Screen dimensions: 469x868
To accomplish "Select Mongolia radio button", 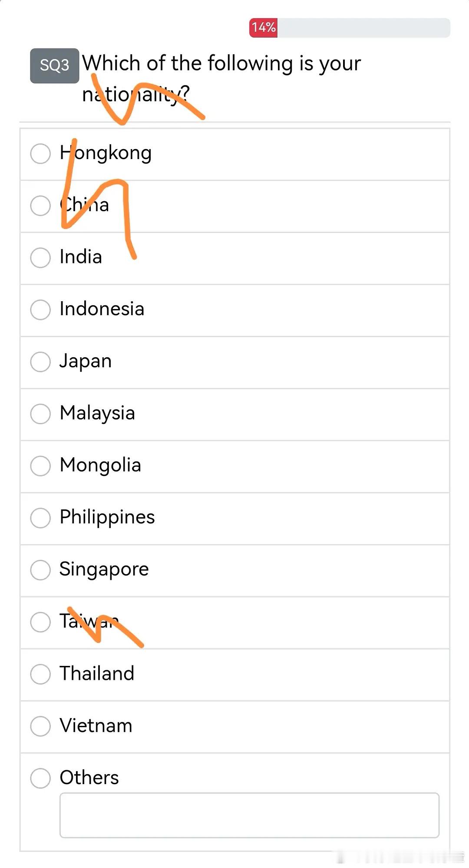I will click(40, 466).
